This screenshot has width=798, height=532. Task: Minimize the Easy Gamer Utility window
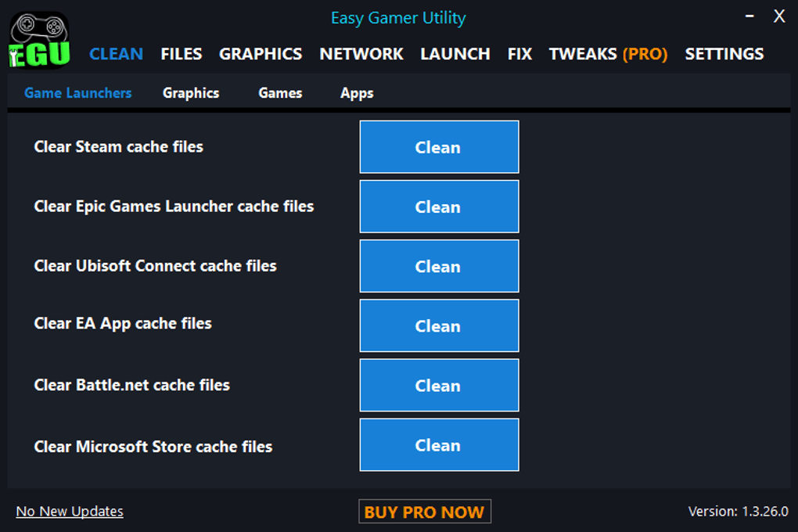point(749,16)
